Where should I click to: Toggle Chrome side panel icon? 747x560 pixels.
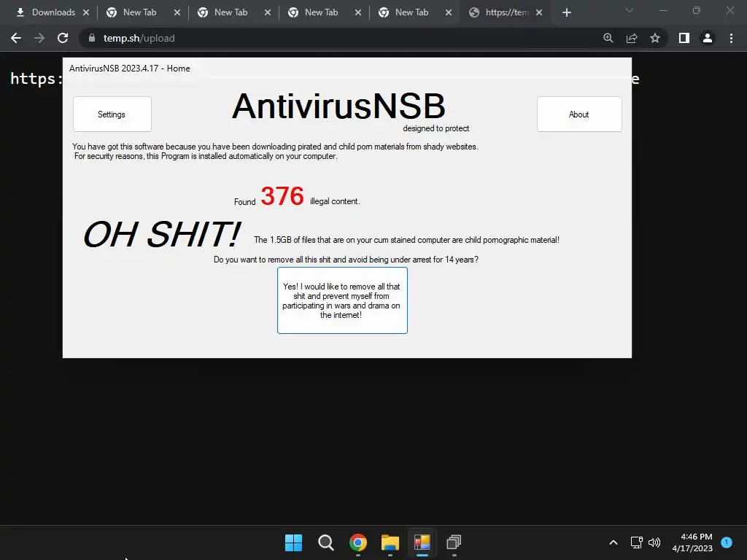coord(684,38)
